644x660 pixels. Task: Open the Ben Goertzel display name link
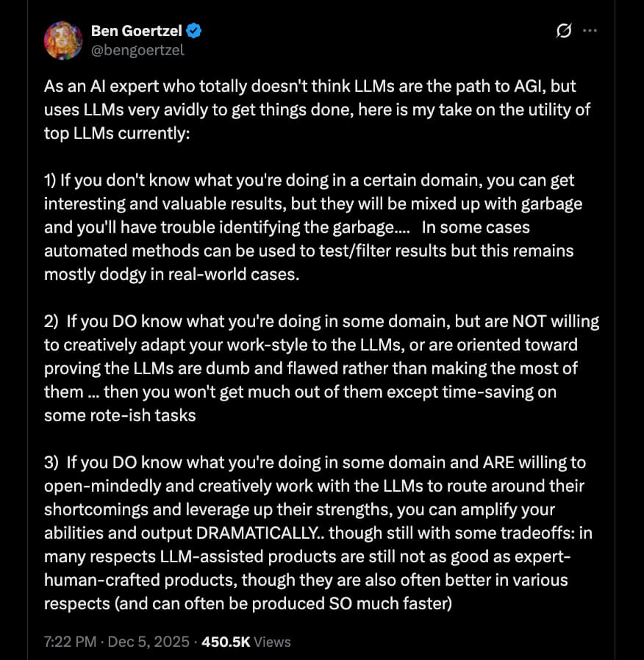click(x=137, y=31)
